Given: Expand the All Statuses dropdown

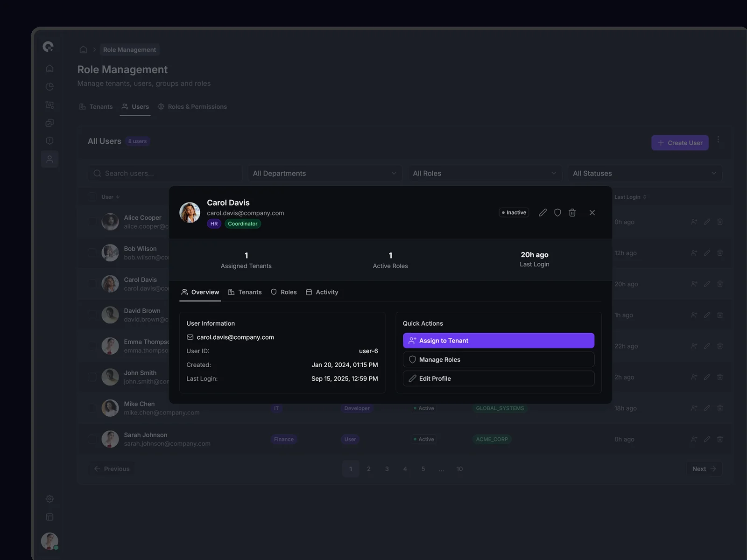Looking at the screenshot, I should [644, 174].
